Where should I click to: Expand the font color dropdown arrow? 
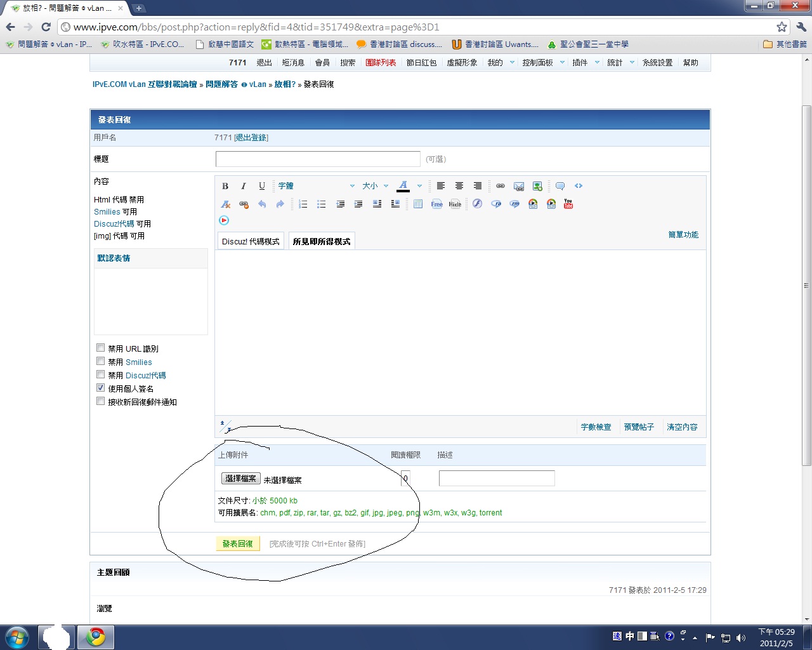coord(419,186)
